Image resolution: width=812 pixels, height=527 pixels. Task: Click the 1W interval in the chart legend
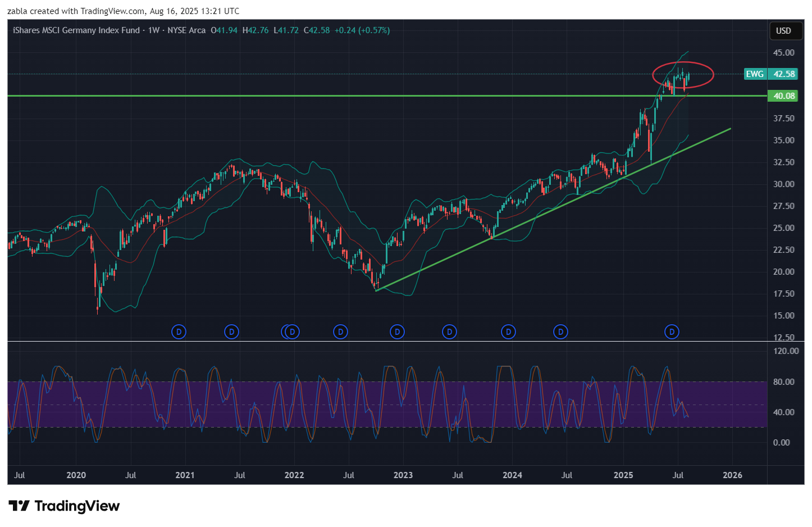(154, 30)
